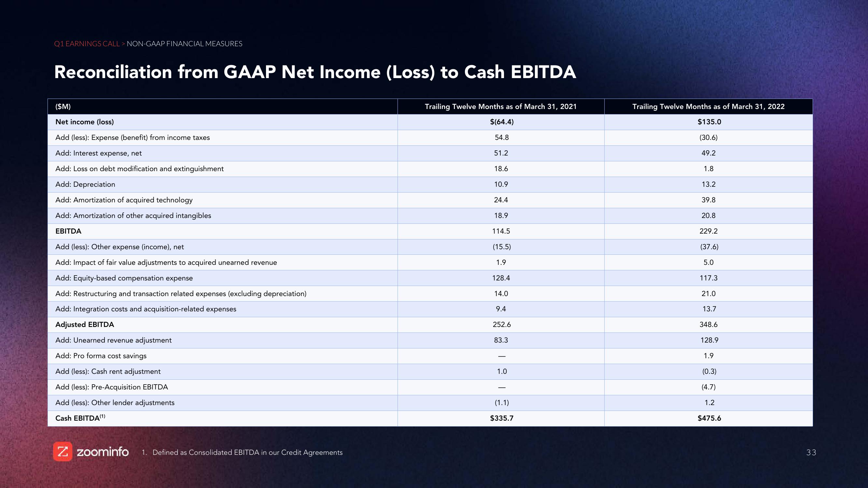The image size is (868, 488).
Task: Select the Add: Depreciation row label
Action: (x=85, y=184)
